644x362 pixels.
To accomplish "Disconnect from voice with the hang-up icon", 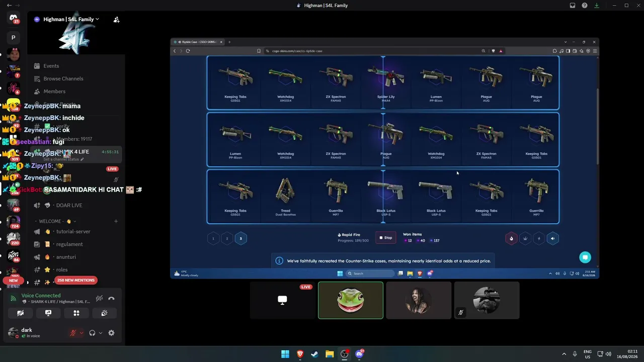I will [111, 299].
